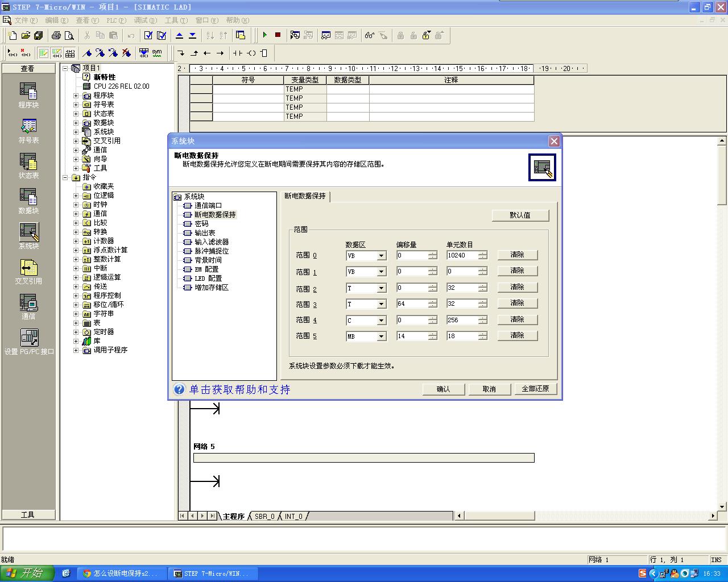Open the 交叉引用 icon in navigation bar
The height and width of the screenshot is (582, 728).
pyautogui.click(x=28, y=271)
